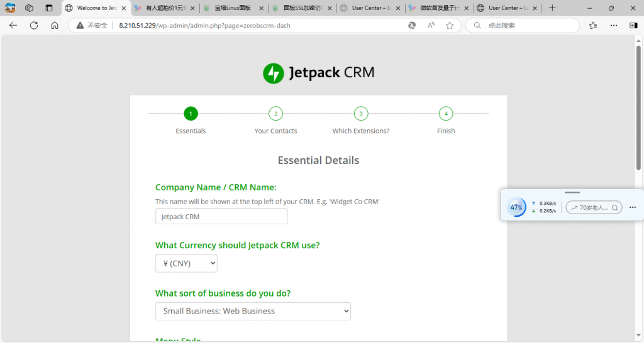Open the browser profile avatar

10,8
